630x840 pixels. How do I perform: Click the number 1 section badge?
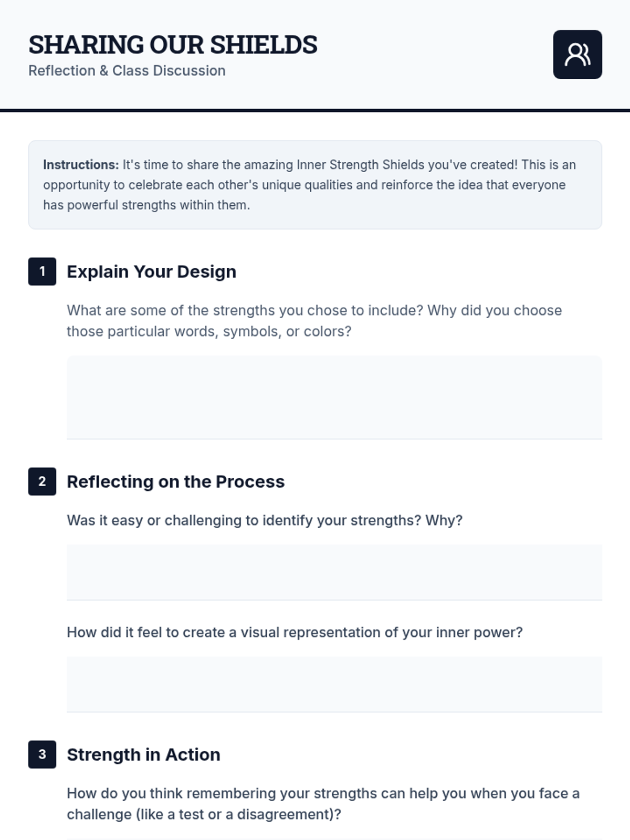[42, 271]
